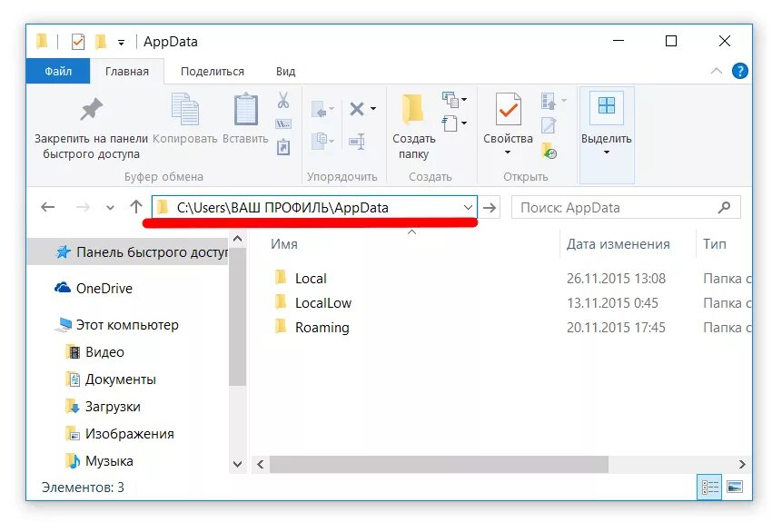Switch to the Поделиться ribbon tab
This screenshot has height=532, width=782.
(x=213, y=72)
